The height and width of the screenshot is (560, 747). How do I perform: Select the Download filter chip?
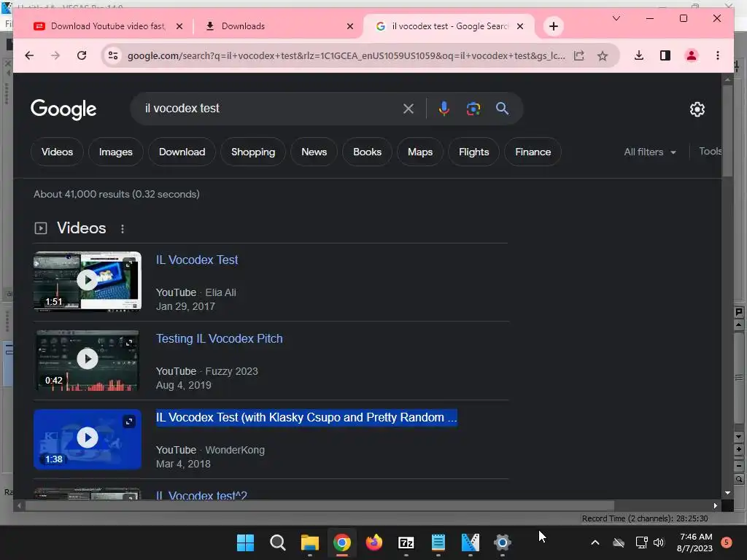tap(182, 152)
